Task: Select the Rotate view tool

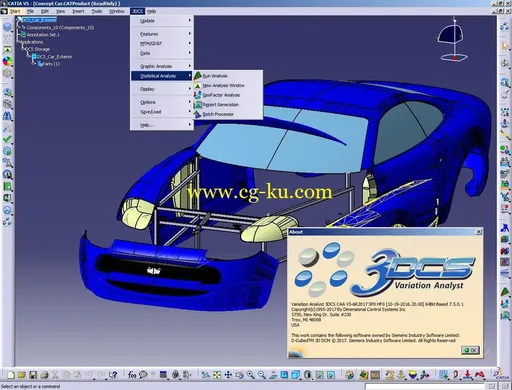Action: pyautogui.click(x=239, y=375)
